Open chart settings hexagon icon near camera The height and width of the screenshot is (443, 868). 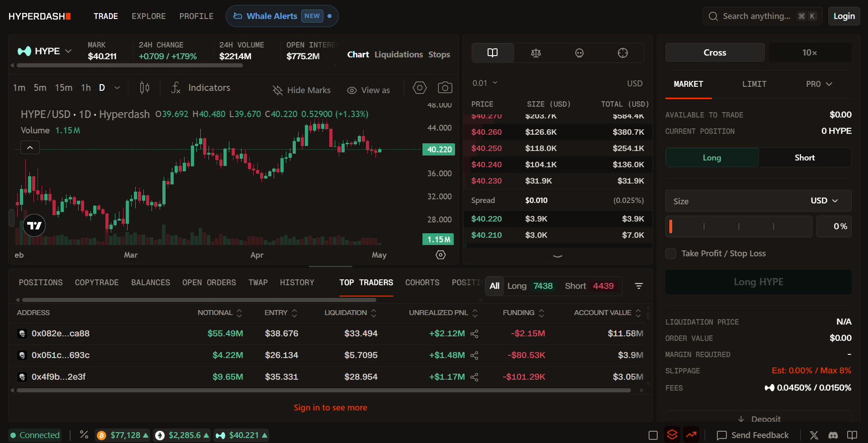tap(420, 88)
